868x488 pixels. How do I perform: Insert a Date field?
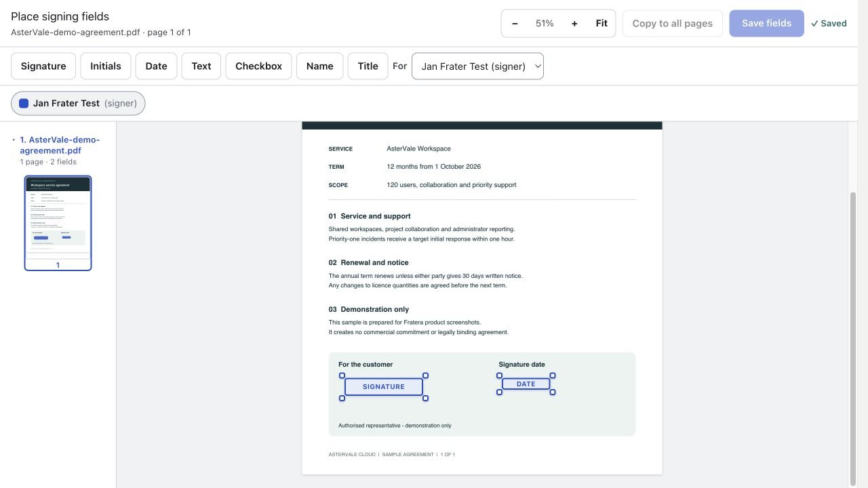tap(156, 66)
